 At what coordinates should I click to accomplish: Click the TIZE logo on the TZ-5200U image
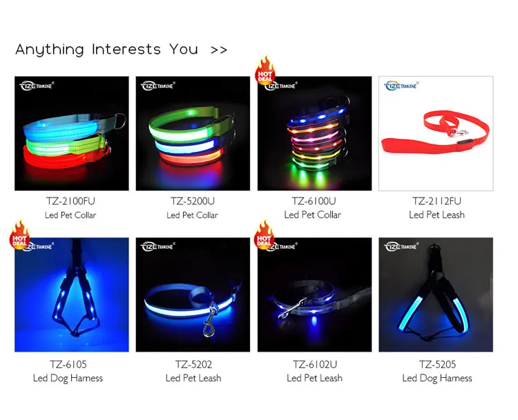coord(158,86)
